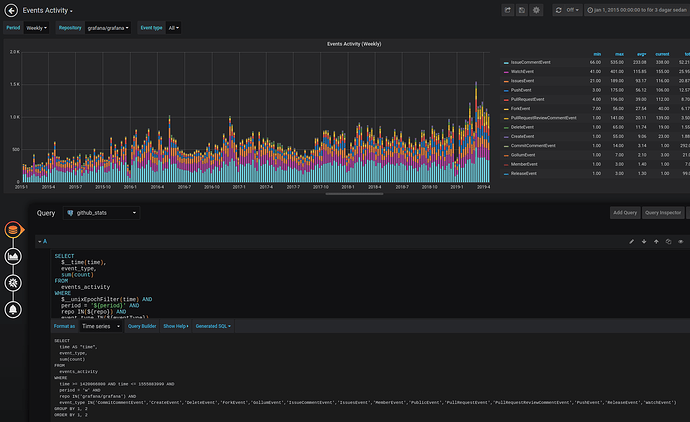
Task: Click the share dashboard icon
Action: click(x=508, y=10)
